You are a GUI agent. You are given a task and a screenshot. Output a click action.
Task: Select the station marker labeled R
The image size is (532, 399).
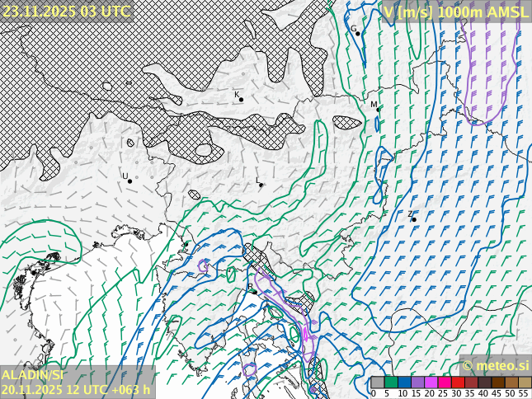255,292
